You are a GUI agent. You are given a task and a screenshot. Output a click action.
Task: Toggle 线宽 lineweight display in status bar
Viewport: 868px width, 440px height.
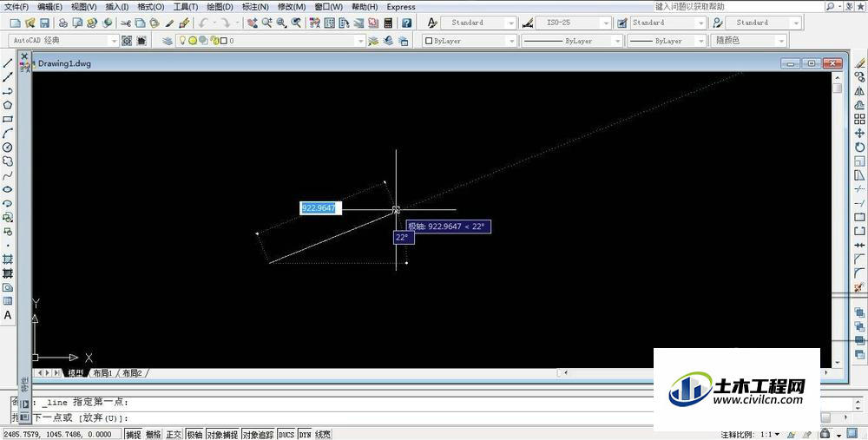323,435
